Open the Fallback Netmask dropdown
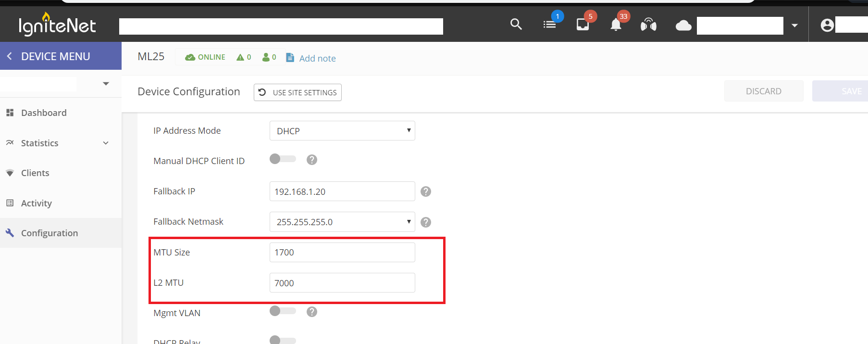 [342, 222]
